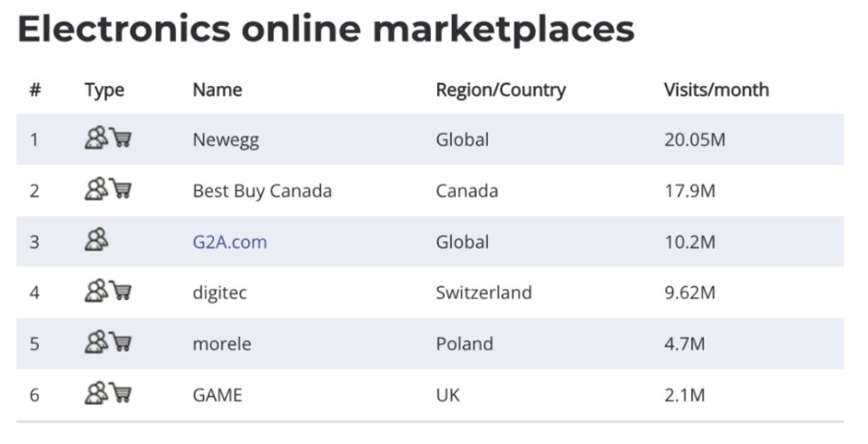Select the Newegg name cell
This screenshot has width=868, height=444.
pyautogui.click(x=225, y=140)
